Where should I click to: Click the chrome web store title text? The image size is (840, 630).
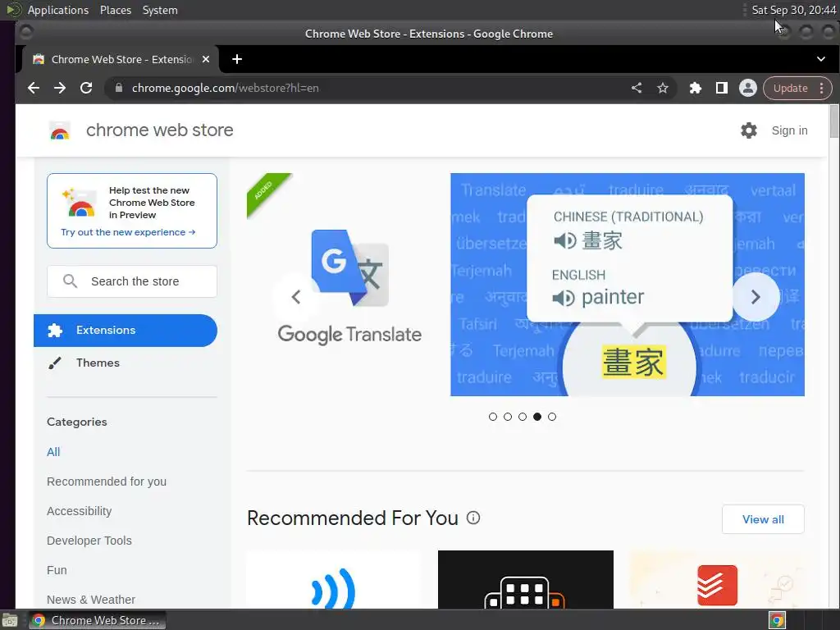[x=160, y=130]
